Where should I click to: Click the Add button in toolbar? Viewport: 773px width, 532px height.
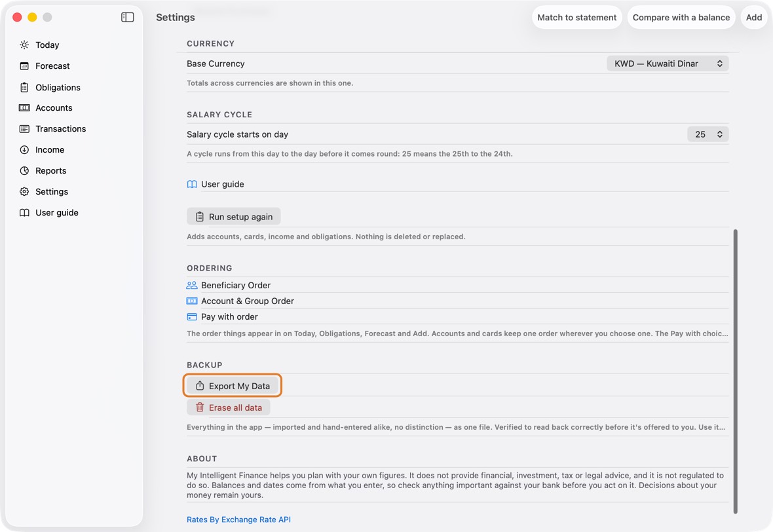coord(754,17)
